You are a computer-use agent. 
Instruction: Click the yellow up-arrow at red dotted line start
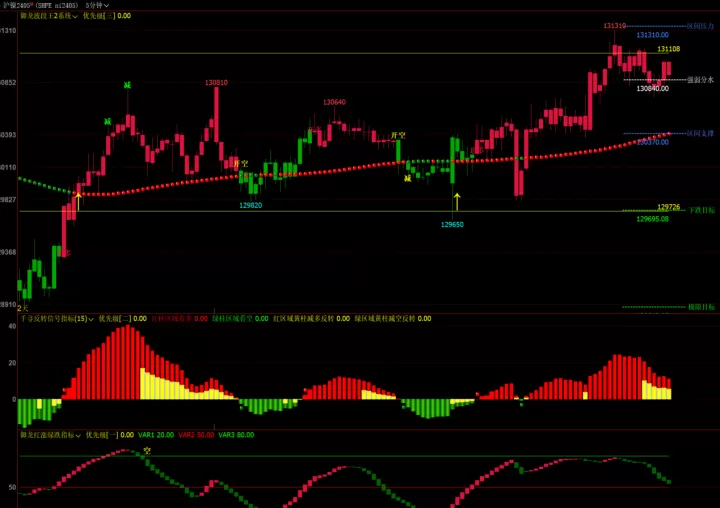point(78,202)
